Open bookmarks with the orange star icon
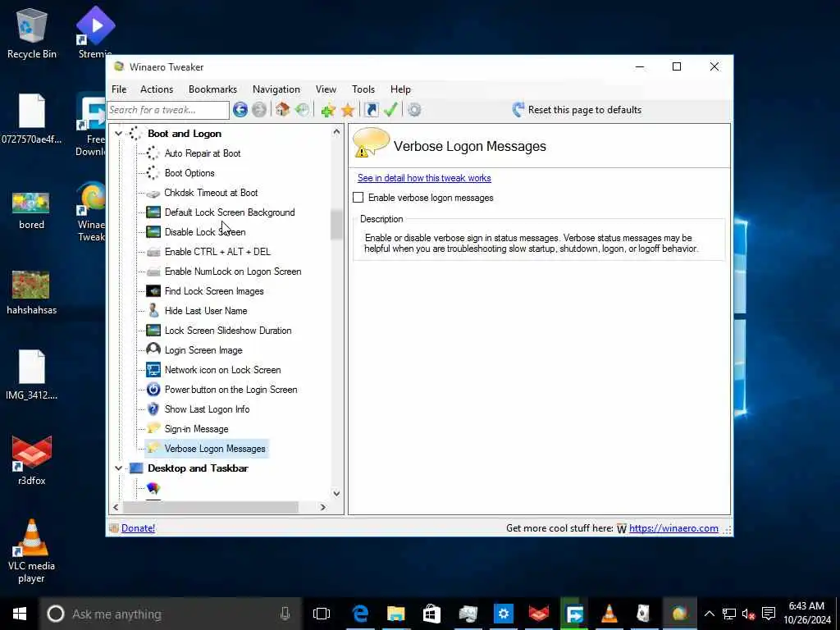 click(348, 110)
